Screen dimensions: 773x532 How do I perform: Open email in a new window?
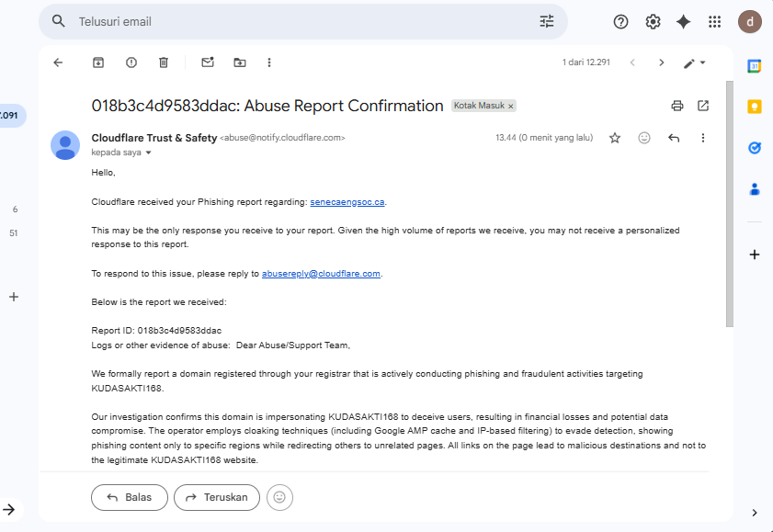click(703, 106)
